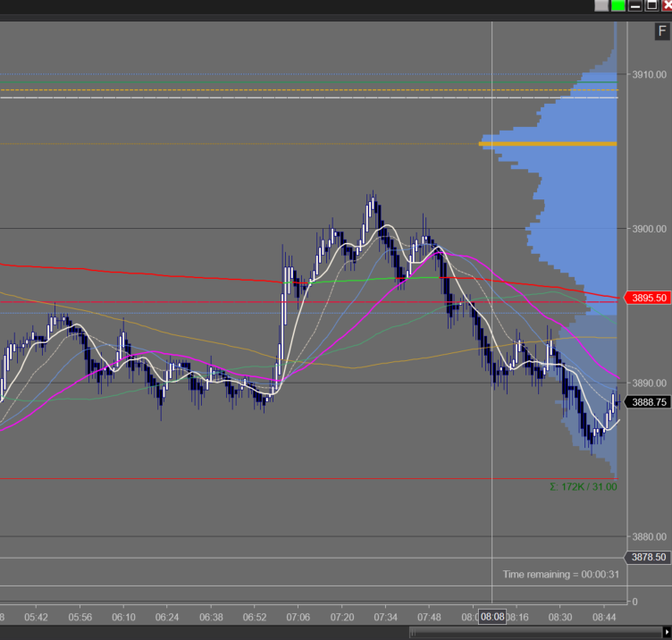This screenshot has height=640, width=672.
Task: Click the 07:48 time axis label
Action: tap(429, 618)
